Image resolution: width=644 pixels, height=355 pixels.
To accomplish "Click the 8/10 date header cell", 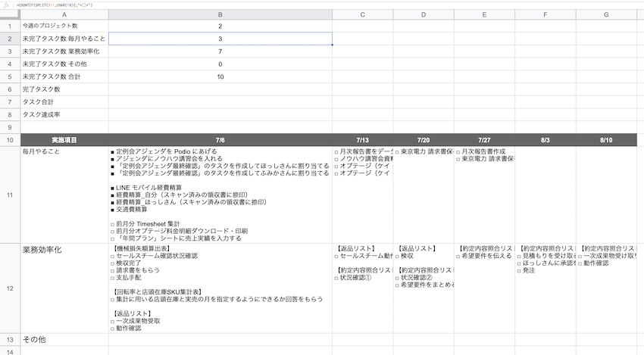I will click(605, 140).
